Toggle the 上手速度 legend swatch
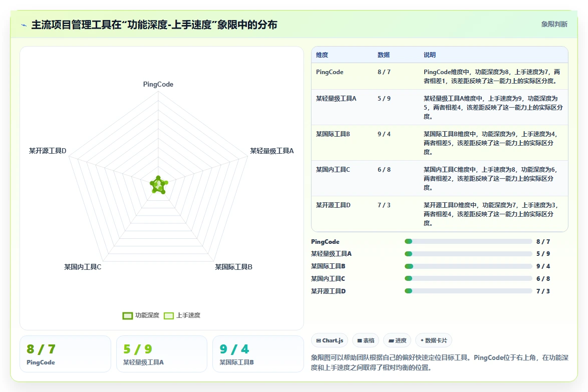 (169, 315)
